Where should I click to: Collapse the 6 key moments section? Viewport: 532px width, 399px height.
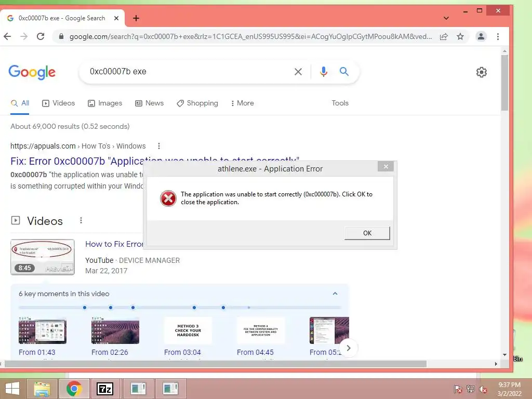335,294
